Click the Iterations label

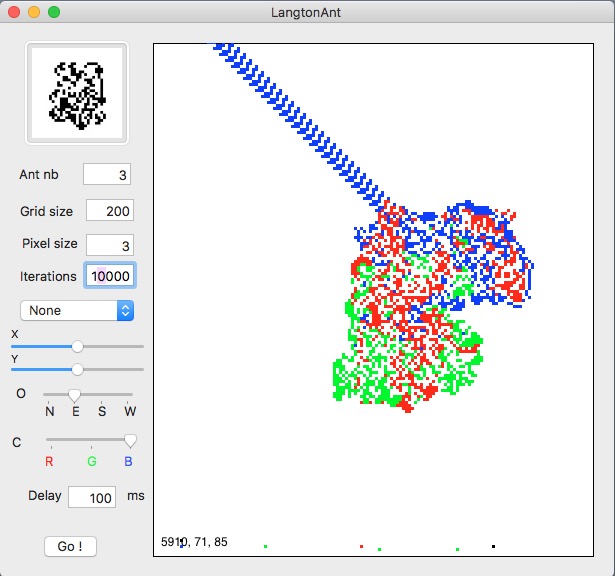coord(48,276)
